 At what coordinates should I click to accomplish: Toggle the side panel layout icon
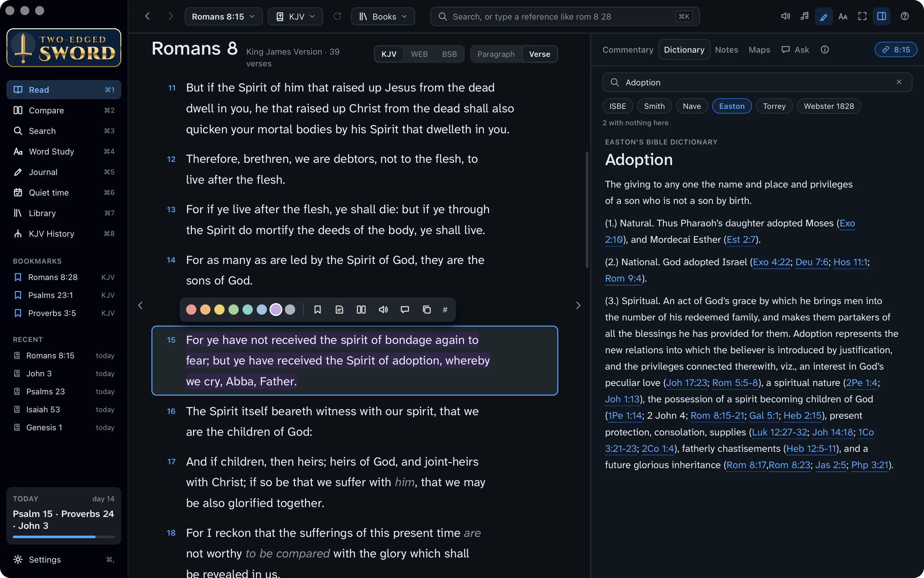pos(882,16)
